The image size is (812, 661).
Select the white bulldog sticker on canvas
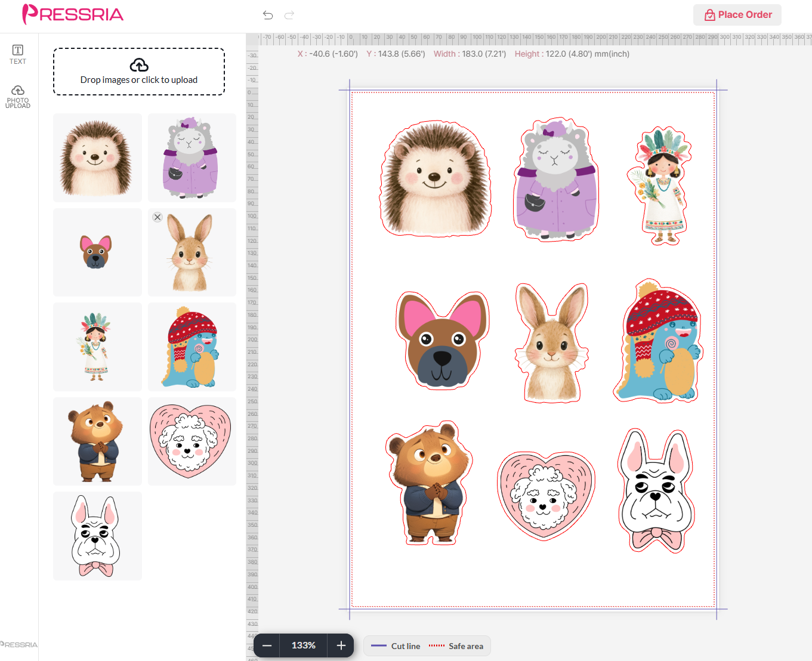click(x=656, y=490)
